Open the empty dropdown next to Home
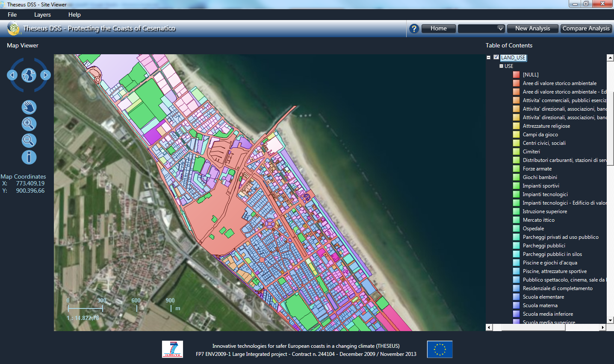 (481, 29)
